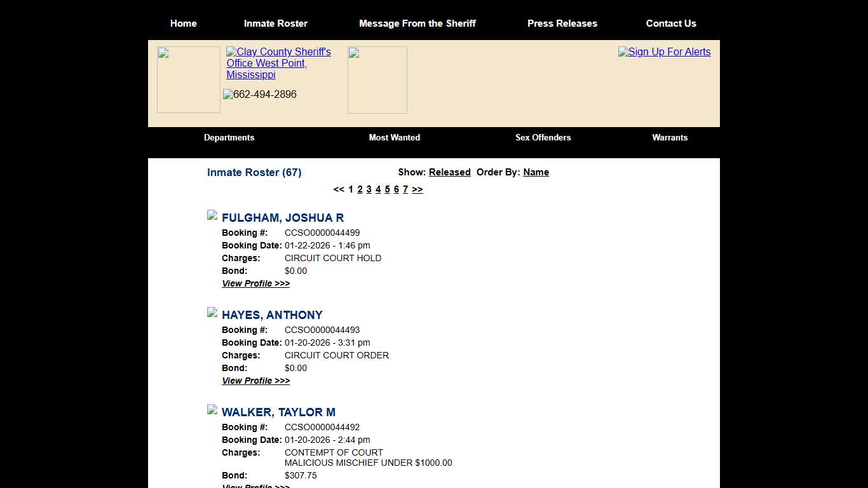The height and width of the screenshot is (488, 868).
Task: Change sort order by clicking Name
Action: click(x=536, y=172)
